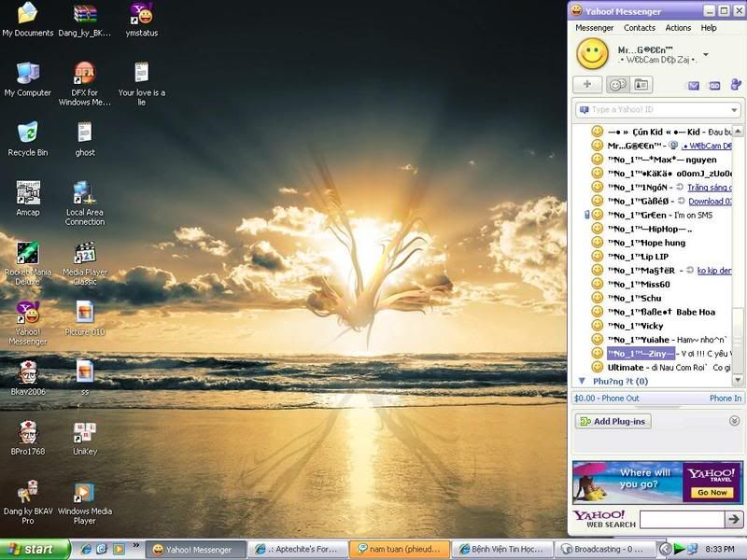747x560 pixels.
Task: Select the Dang_ky_BK archive icon
Action: point(85,20)
